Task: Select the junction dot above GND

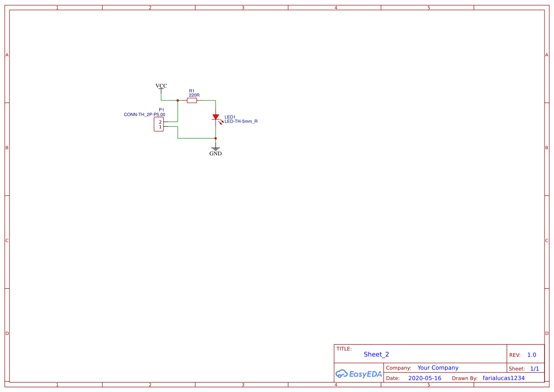Action: click(x=216, y=138)
